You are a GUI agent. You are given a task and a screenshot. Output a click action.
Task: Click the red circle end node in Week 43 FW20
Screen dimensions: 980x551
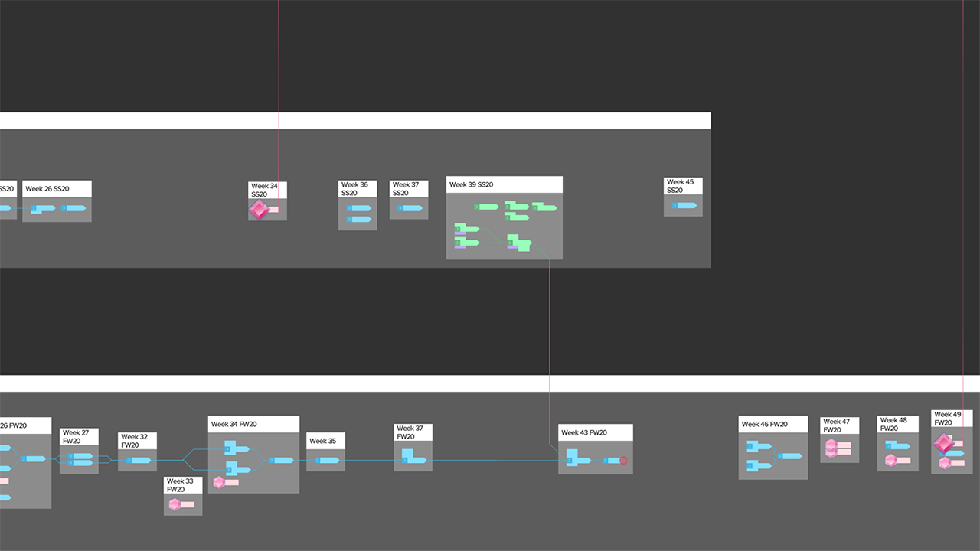coord(623,460)
